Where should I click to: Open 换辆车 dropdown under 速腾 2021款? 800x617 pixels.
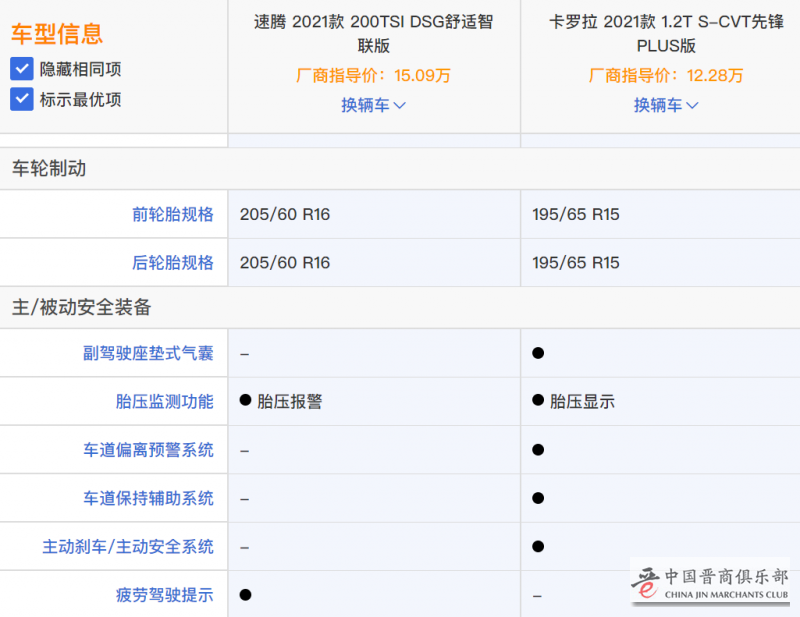point(373,105)
